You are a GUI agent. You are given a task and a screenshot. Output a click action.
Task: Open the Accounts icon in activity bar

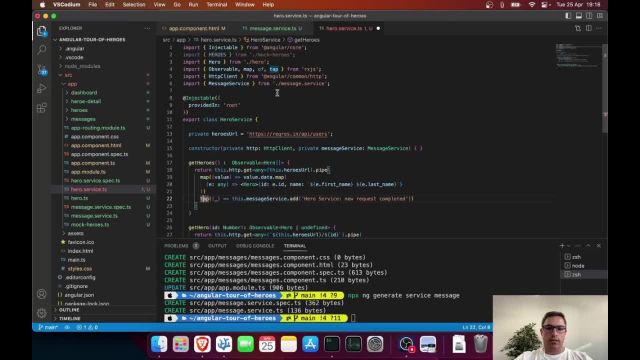coord(42,293)
